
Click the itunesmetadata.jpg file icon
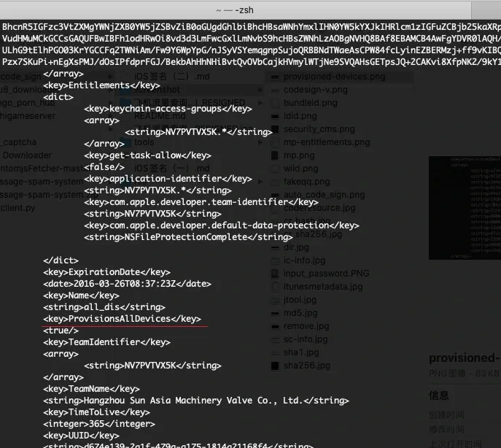[x=275, y=287]
